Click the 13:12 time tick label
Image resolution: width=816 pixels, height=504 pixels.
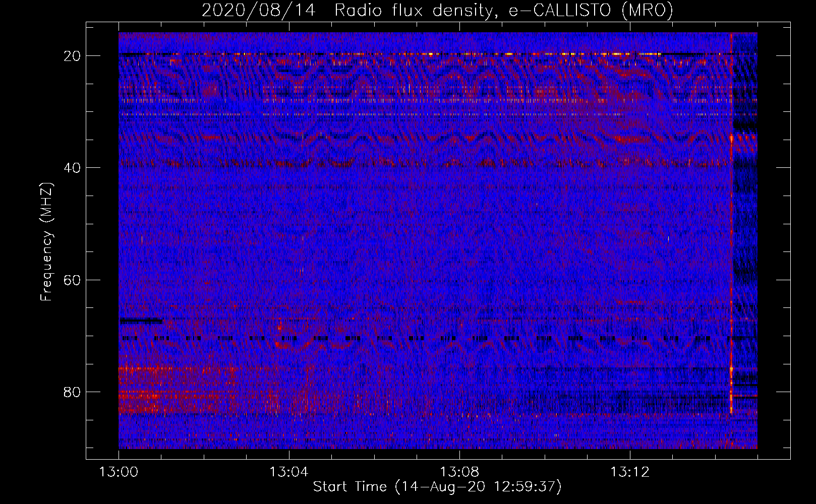[x=630, y=472]
